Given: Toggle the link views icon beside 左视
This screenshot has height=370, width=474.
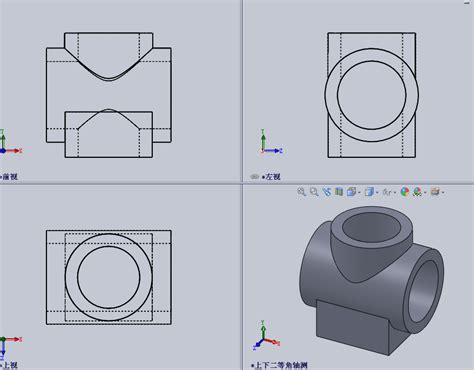Looking at the screenshot, I should click(255, 177).
